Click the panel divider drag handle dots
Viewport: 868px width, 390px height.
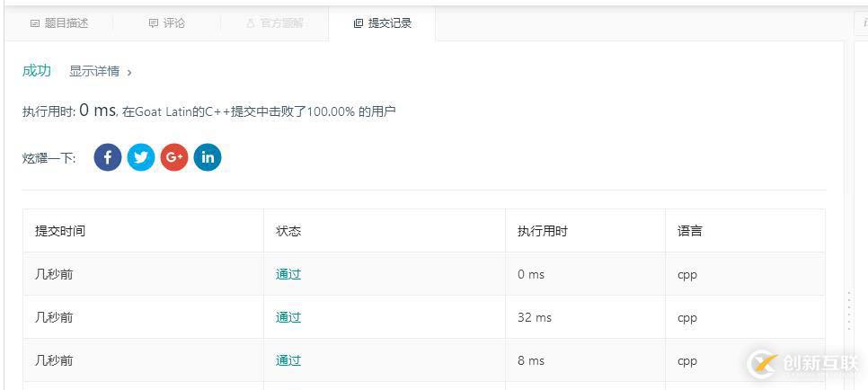click(850, 311)
